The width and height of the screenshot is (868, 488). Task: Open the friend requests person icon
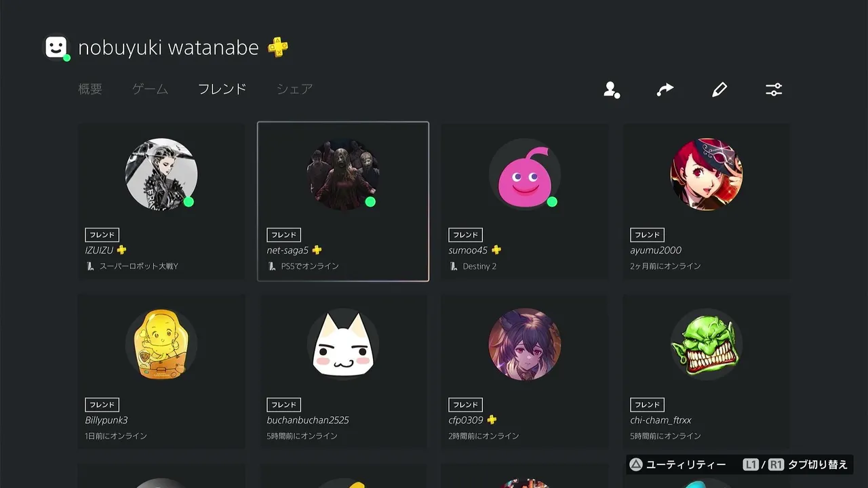coord(612,89)
